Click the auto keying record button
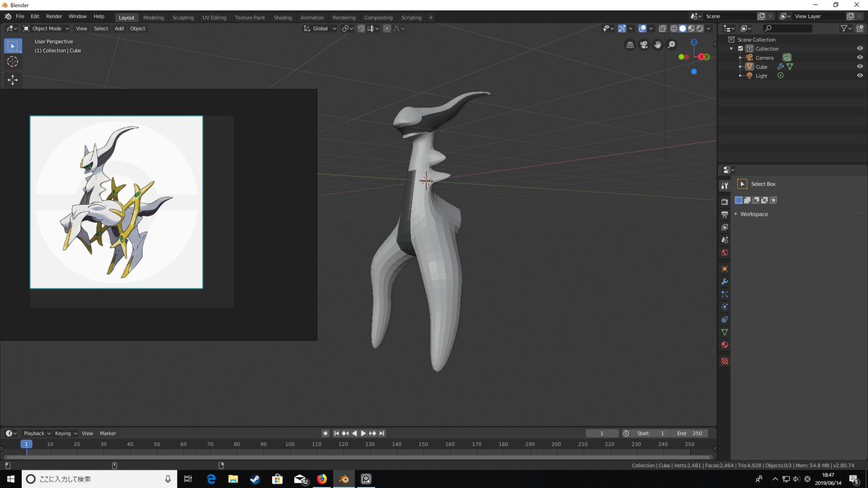 click(325, 433)
